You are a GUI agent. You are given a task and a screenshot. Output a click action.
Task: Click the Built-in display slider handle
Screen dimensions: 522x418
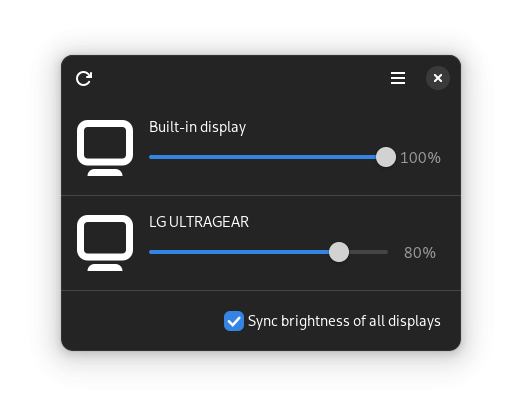(386, 157)
